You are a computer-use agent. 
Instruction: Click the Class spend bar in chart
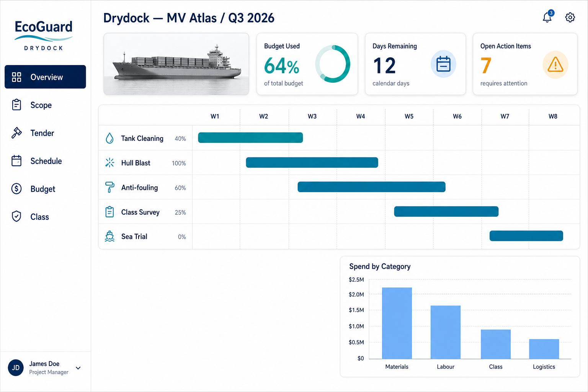pyautogui.click(x=496, y=344)
